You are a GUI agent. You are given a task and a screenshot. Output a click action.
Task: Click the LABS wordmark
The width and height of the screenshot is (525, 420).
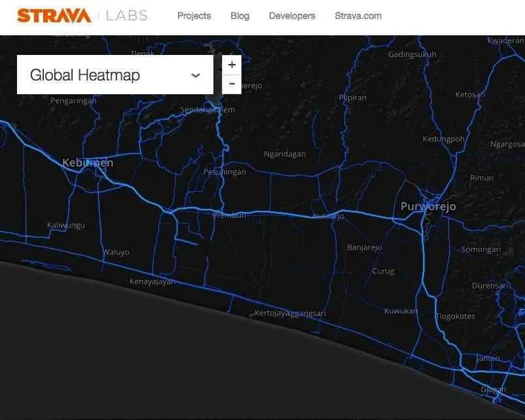click(127, 16)
